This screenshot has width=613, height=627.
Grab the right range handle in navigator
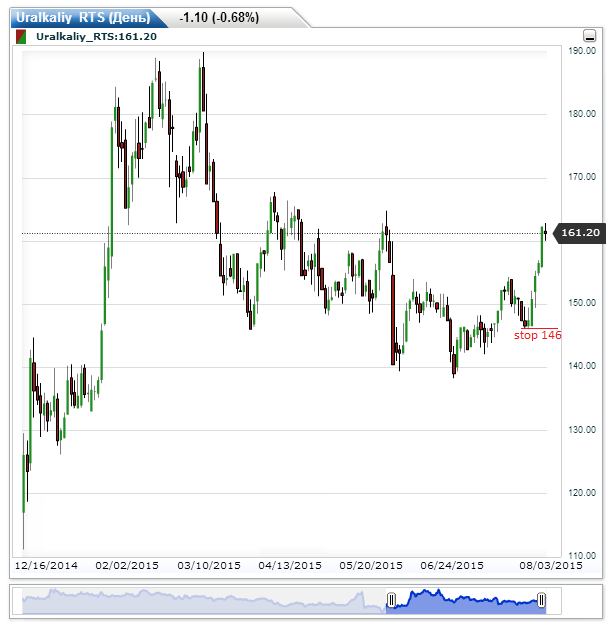coord(541,600)
